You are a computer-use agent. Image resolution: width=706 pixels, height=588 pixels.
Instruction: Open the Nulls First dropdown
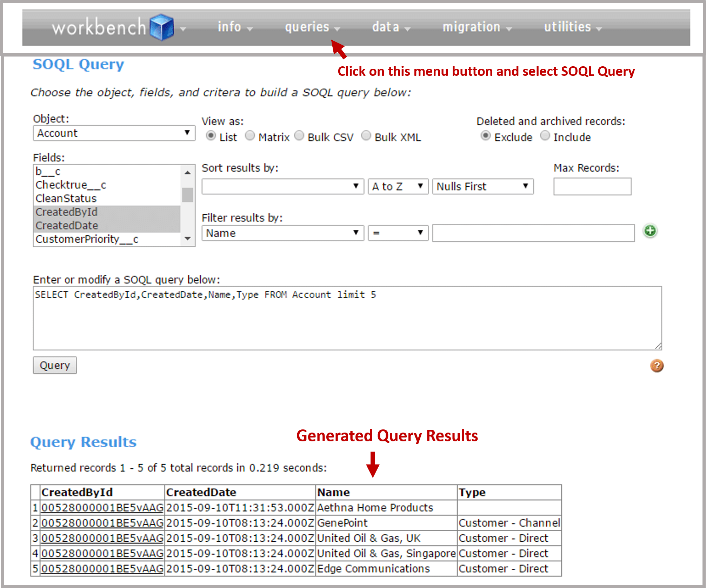(483, 186)
